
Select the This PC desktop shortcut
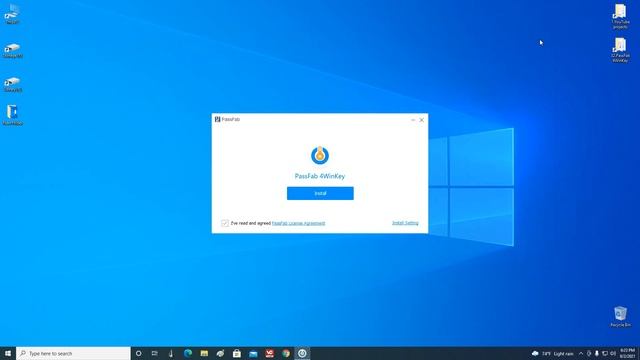tap(12, 14)
